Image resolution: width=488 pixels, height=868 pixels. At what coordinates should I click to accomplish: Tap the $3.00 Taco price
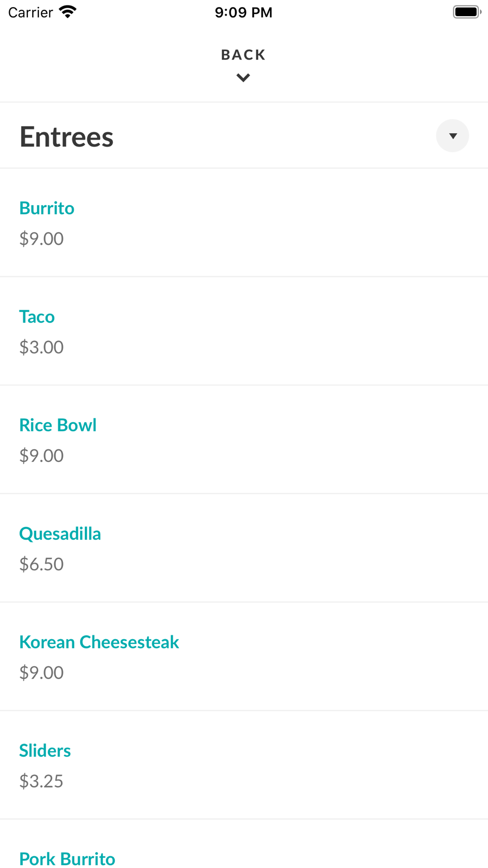pos(41,347)
